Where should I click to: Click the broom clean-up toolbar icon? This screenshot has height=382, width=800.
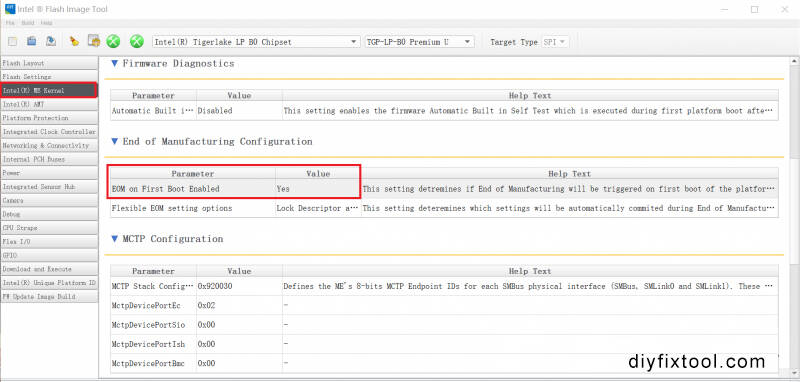[74, 41]
